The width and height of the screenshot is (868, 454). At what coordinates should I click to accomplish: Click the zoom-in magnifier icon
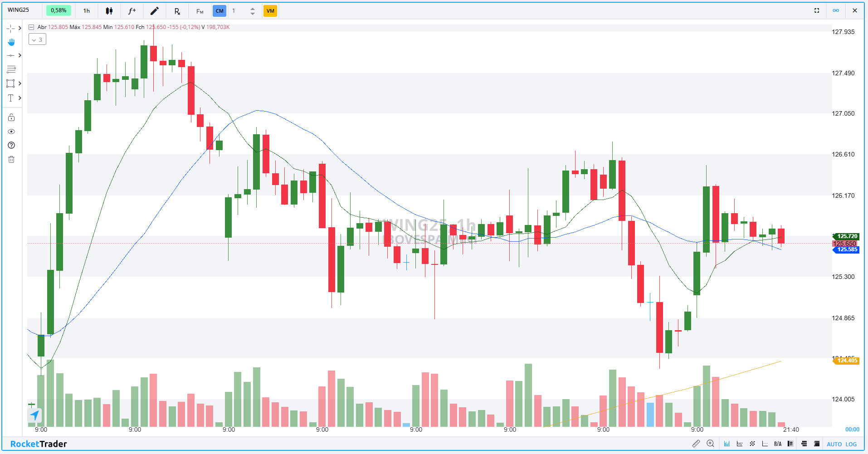(710, 444)
